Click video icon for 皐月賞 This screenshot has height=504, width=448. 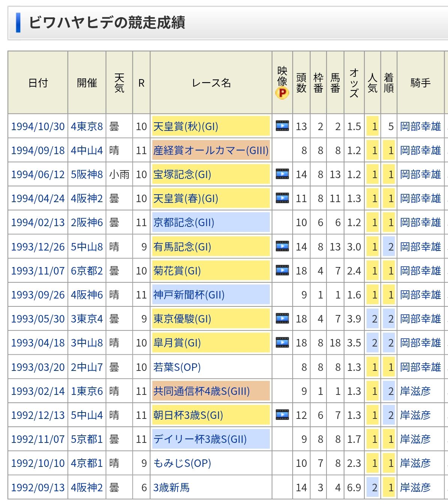point(282,342)
